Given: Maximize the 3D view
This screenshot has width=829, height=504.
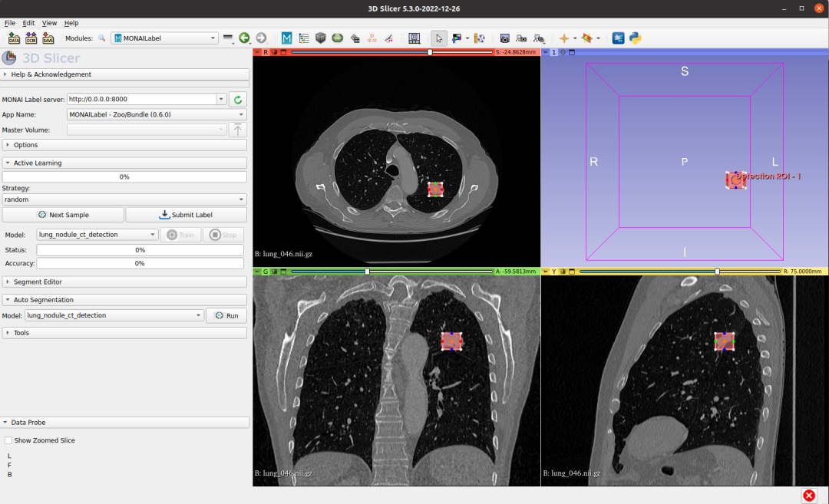Looking at the screenshot, I should tap(572, 52).
